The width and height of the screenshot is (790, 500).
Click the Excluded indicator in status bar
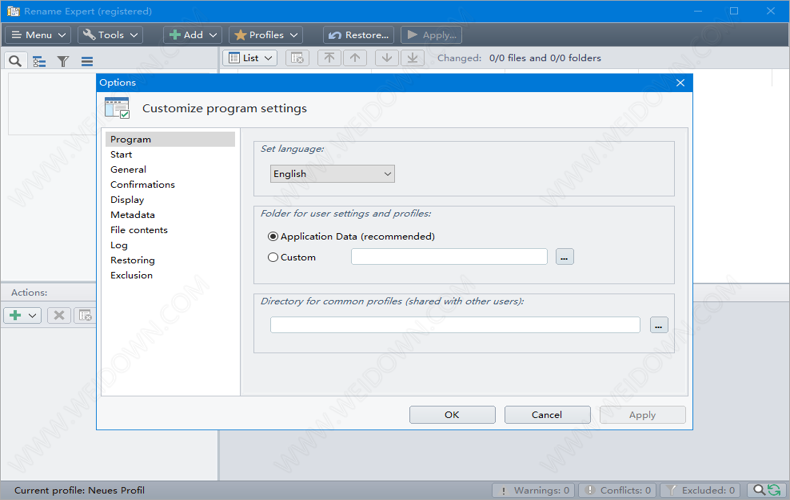click(701, 490)
